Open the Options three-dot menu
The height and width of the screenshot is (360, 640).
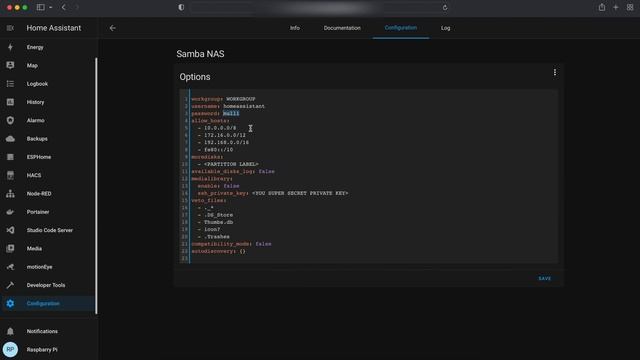point(555,72)
